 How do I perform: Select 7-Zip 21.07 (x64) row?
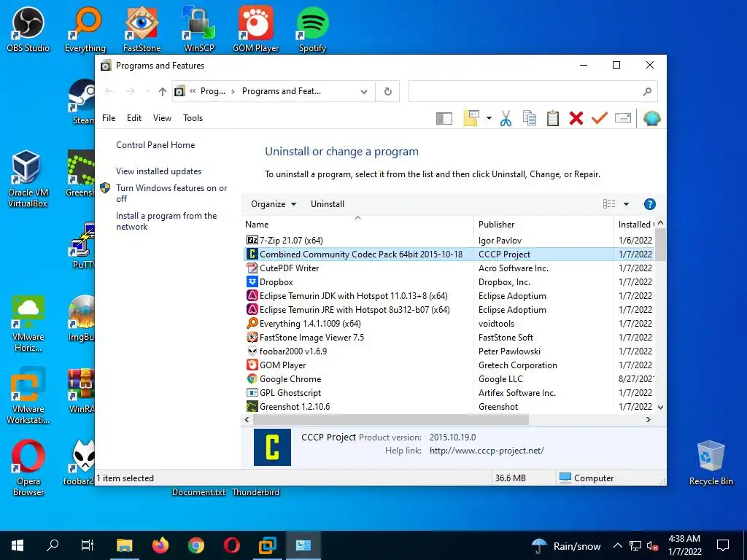[449, 241]
